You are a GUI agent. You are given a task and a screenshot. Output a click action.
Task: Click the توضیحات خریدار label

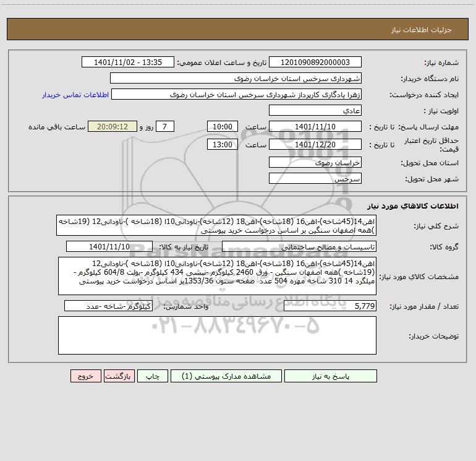434,336
